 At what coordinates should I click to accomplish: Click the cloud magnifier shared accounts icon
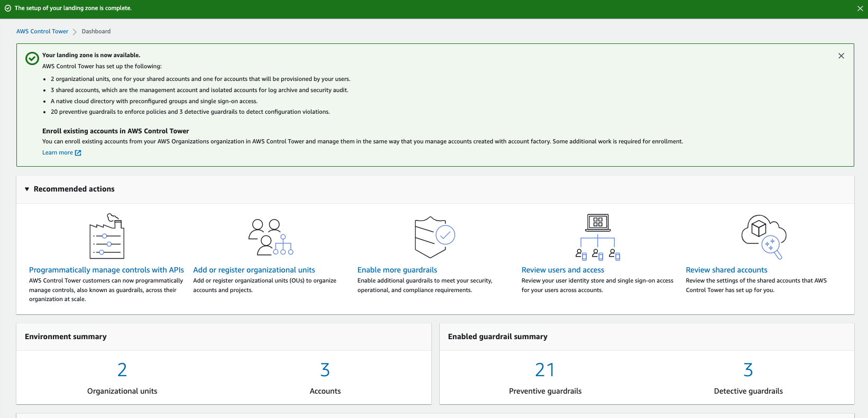pos(764,237)
